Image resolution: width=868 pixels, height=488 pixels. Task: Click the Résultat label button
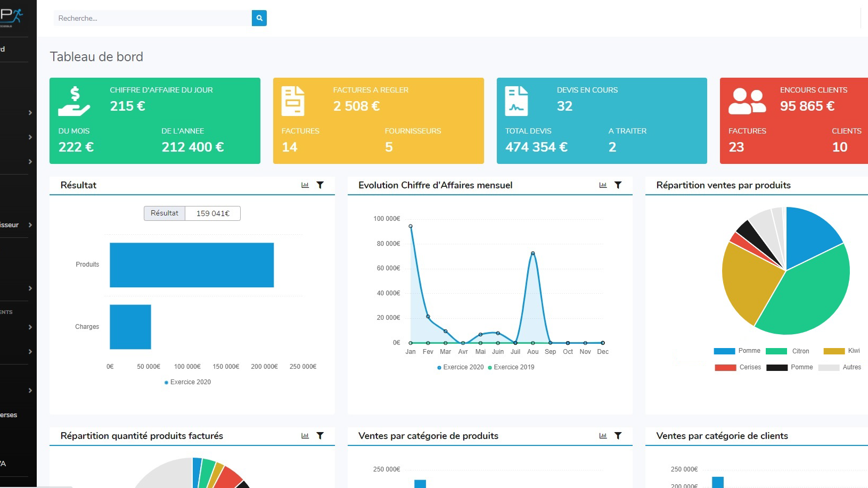(165, 213)
